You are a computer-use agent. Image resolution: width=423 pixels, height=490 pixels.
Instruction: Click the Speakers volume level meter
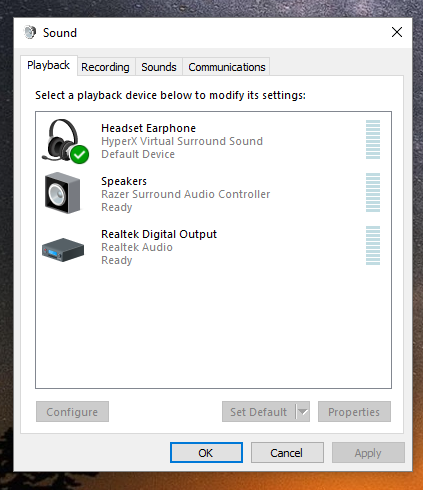tap(373, 193)
